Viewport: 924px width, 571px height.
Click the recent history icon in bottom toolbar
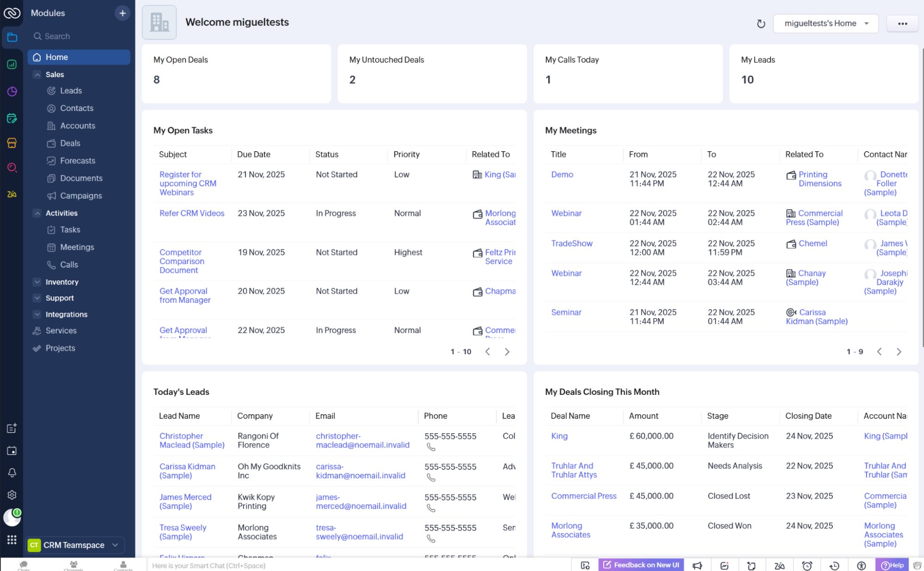pos(834,565)
